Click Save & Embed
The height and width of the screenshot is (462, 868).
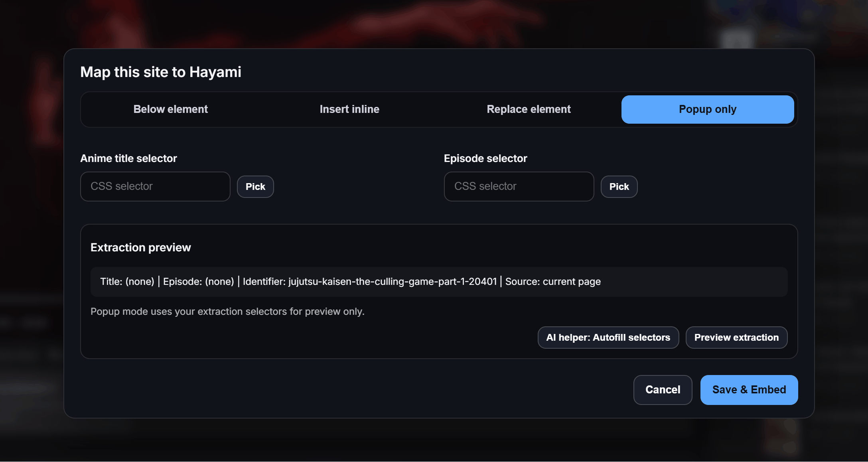coord(749,390)
